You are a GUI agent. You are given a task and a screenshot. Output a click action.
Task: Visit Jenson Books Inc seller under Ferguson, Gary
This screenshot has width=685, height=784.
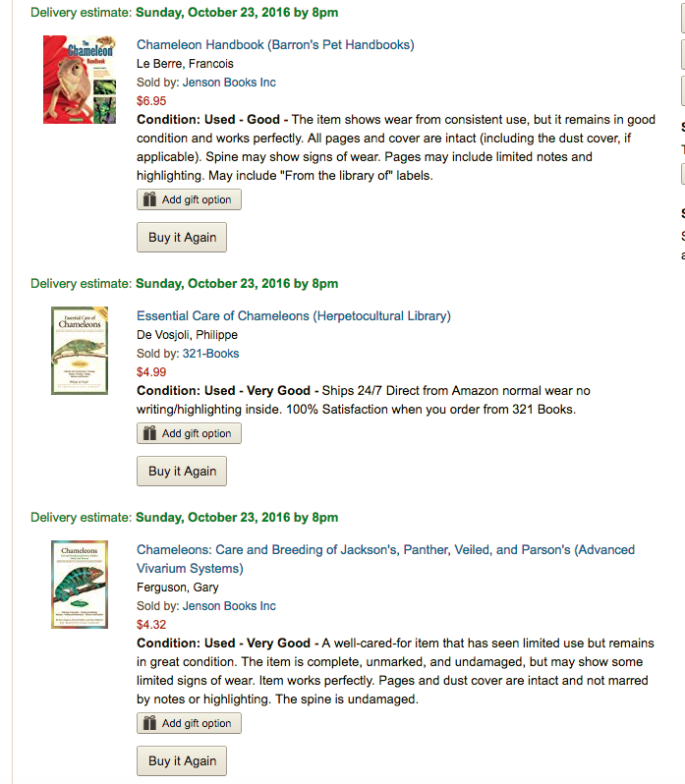229,606
